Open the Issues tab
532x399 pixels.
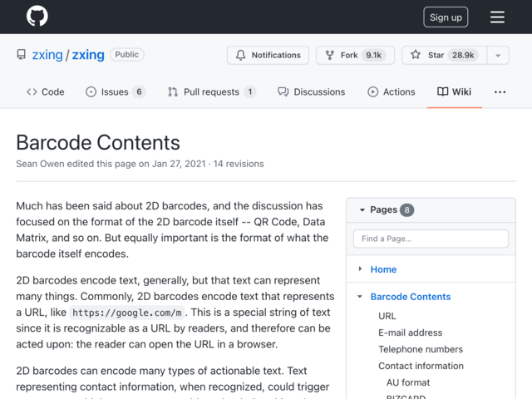coord(116,92)
